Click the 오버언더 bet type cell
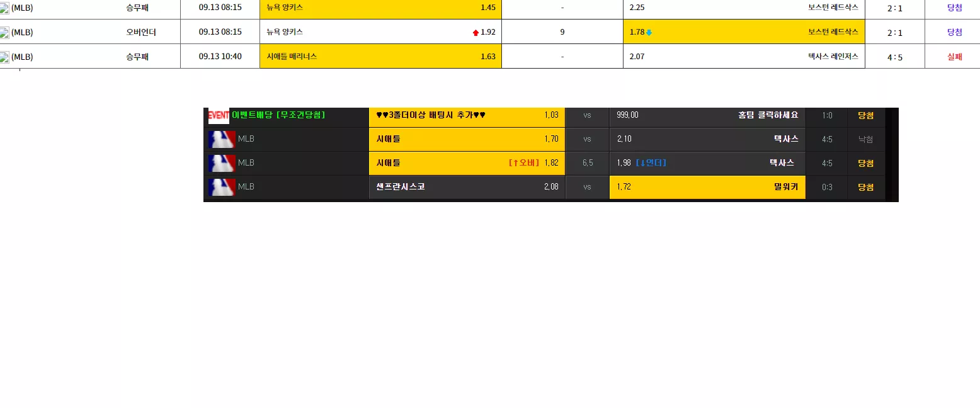Screen dimensions: 980x408 click(x=141, y=32)
